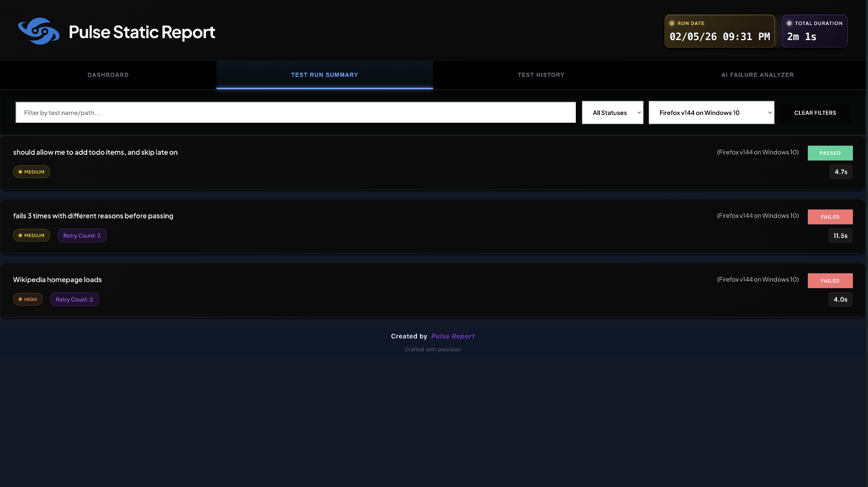Image resolution: width=868 pixels, height=487 pixels.
Task: Focus the filter by test name field
Action: (296, 113)
